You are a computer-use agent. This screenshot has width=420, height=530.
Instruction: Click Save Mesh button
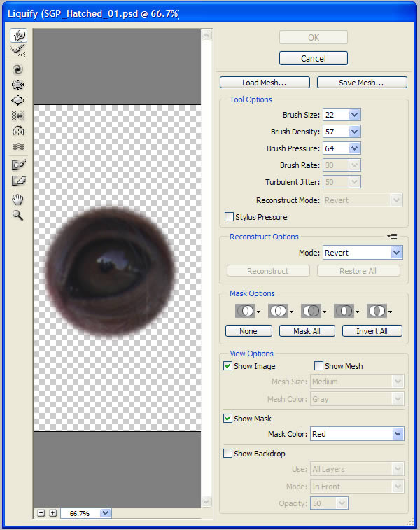(x=362, y=83)
